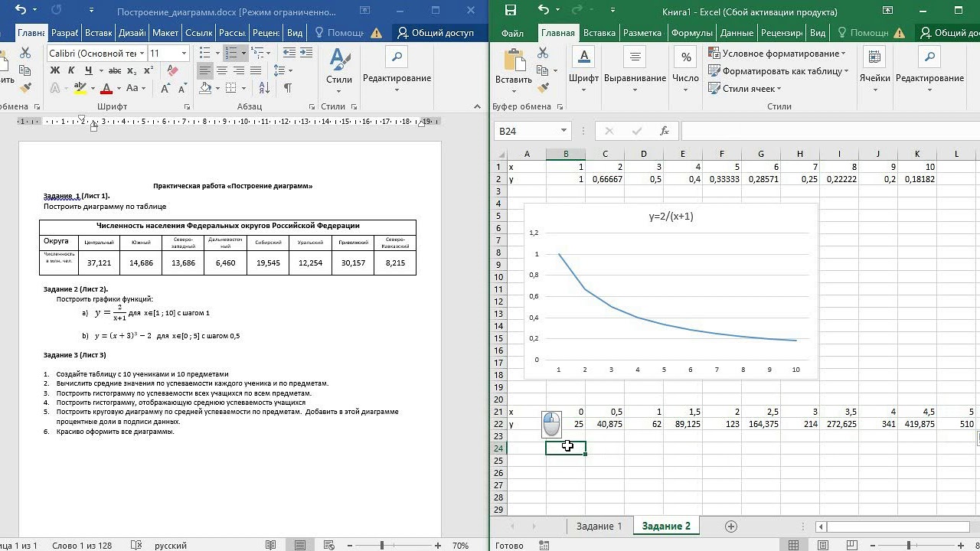Screen dimensions: 980x551
Task: Toggle right text alignment in Word
Action: point(238,70)
